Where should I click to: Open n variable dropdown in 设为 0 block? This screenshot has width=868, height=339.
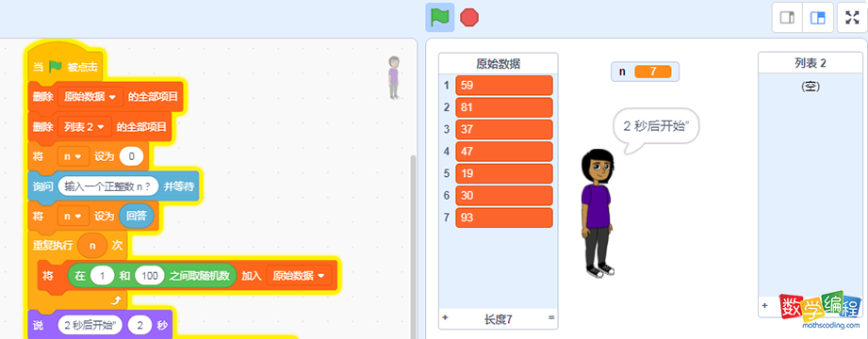(73, 156)
